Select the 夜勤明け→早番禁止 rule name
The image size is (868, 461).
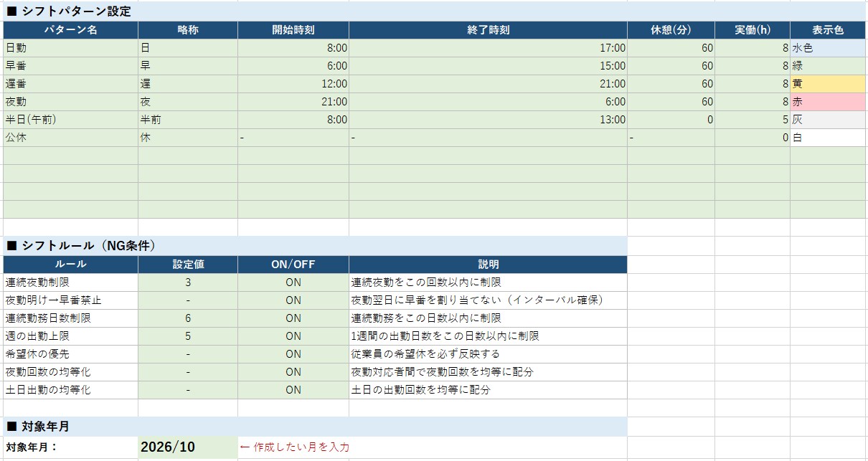[70, 300]
